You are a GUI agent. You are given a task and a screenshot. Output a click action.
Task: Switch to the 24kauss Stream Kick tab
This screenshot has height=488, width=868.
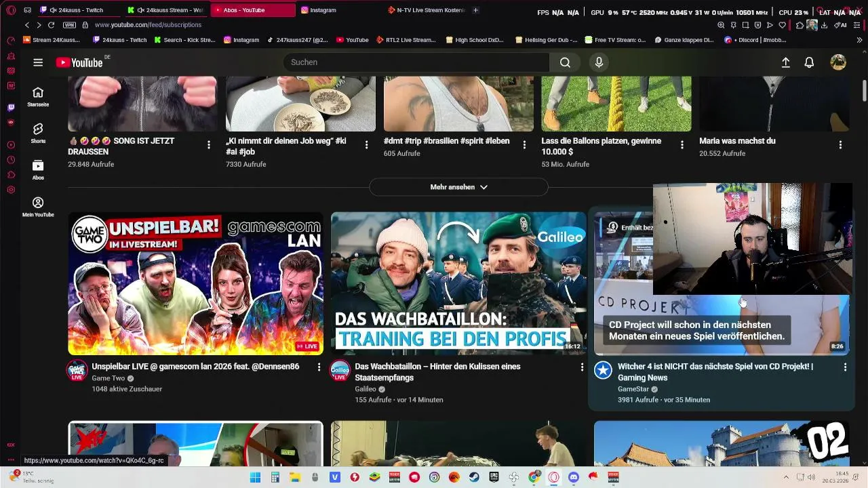[x=167, y=10]
